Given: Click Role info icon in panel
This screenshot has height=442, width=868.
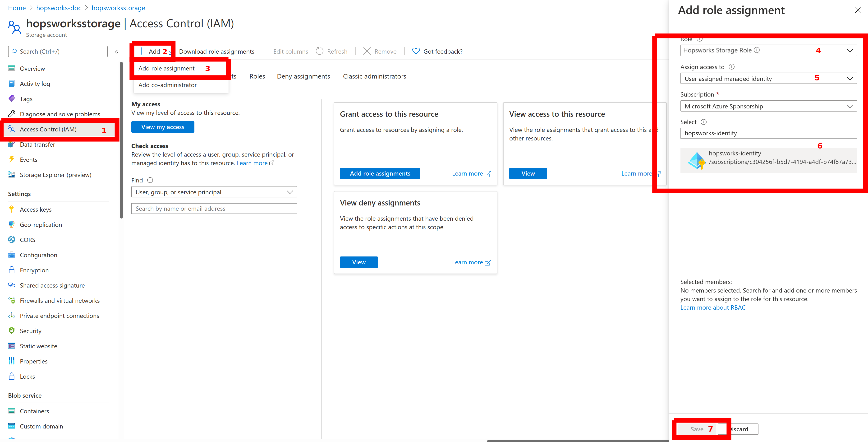Looking at the screenshot, I should pos(699,39).
